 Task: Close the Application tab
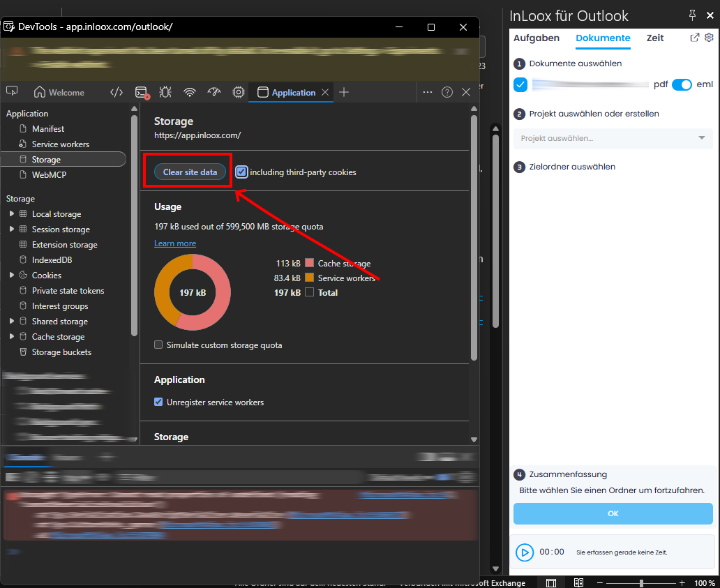point(325,92)
